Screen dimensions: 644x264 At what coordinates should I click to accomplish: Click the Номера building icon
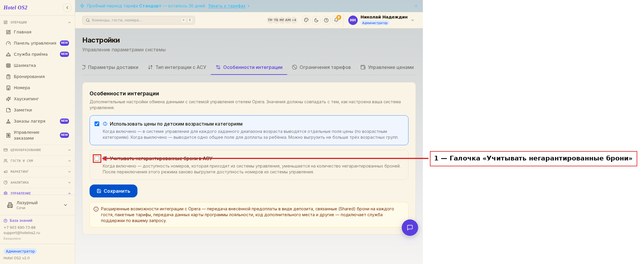coord(9,88)
